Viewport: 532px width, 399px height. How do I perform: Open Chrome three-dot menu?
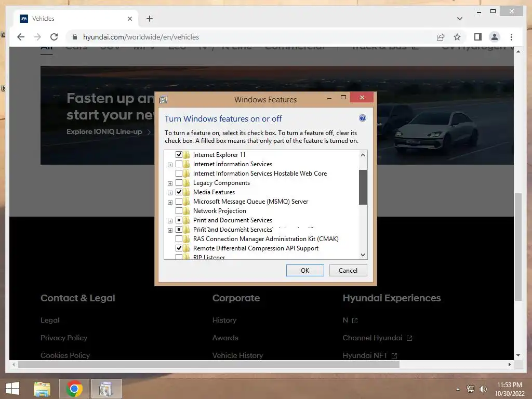(511, 37)
